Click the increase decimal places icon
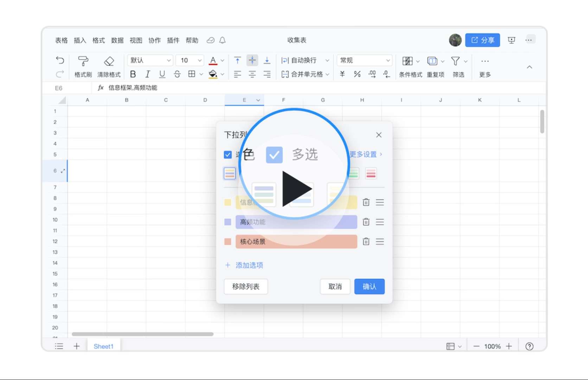Viewport: 588px width, 380px height. point(372,74)
